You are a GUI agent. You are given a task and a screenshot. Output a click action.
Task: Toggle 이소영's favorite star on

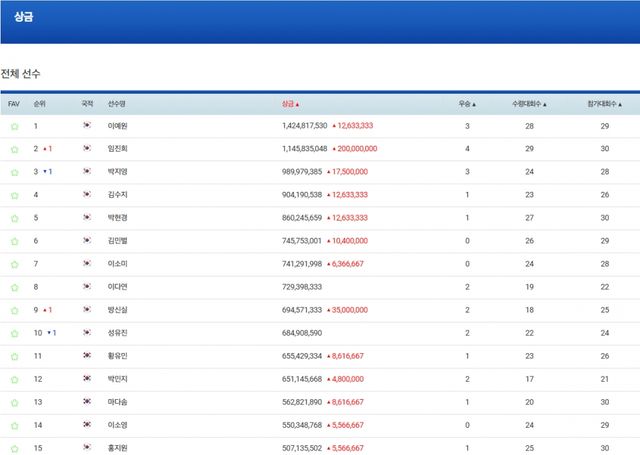[14, 426]
